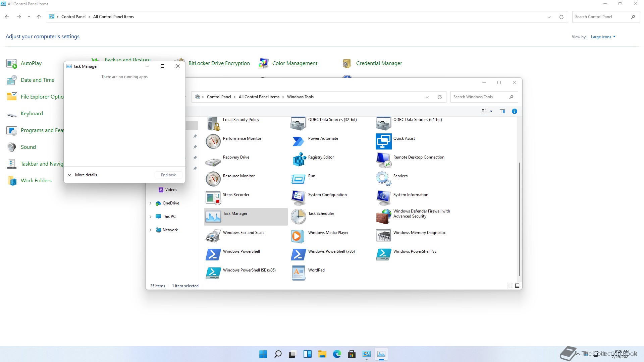Select Task Manager in Windows Tools list

[x=246, y=217]
